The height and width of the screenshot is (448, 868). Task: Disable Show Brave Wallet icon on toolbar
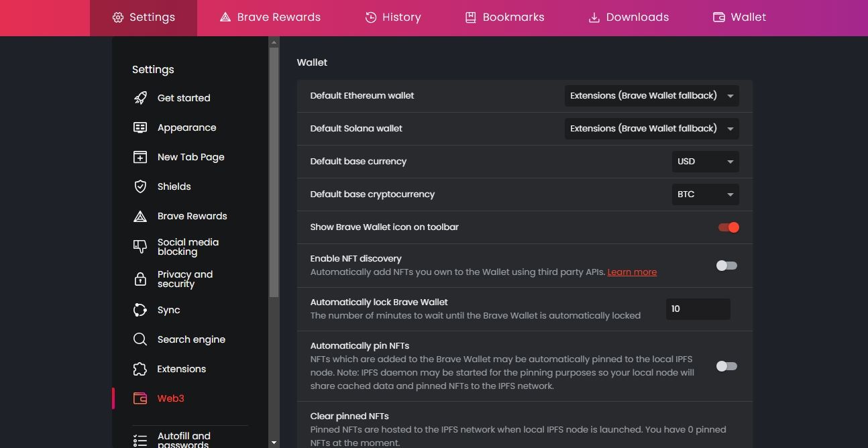(x=728, y=227)
